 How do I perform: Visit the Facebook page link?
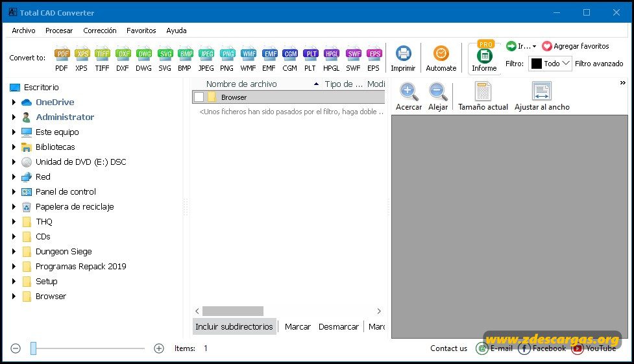pos(542,348)
